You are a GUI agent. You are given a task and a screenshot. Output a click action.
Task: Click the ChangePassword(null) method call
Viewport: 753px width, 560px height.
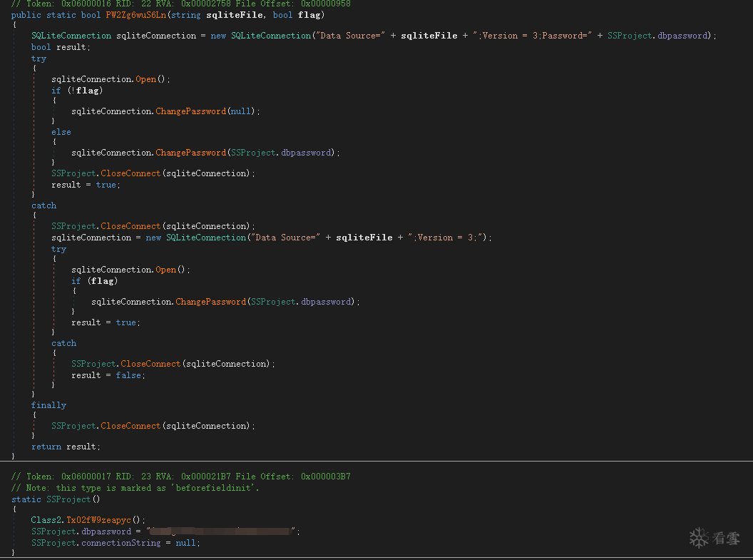tap(190, 111)
